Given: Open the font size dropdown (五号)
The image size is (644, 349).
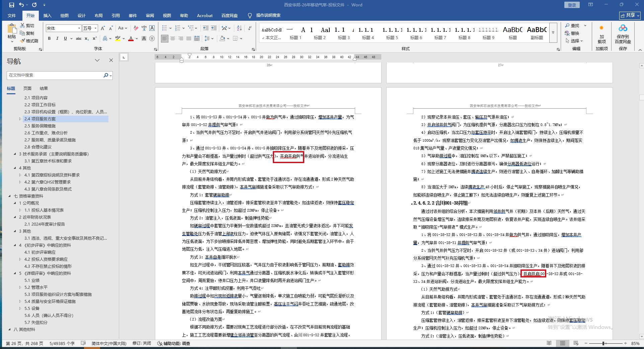Looking at the screenshot, I should point(96,28).
